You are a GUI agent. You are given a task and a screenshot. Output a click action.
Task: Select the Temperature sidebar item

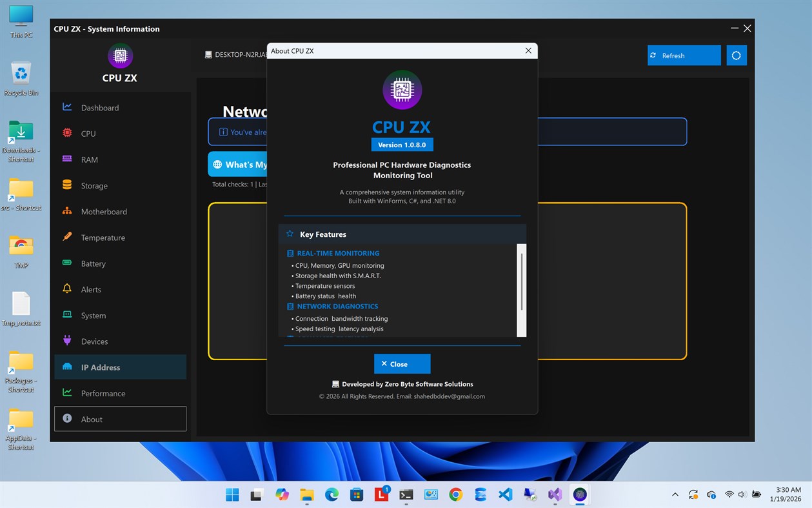pos(120,238)
